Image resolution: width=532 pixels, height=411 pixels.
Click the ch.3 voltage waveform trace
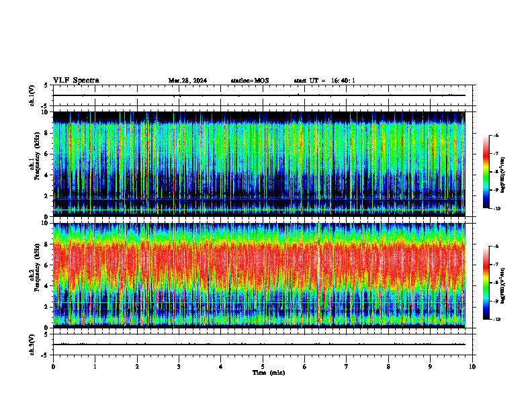pyautogui.click(x=259, y=345)
